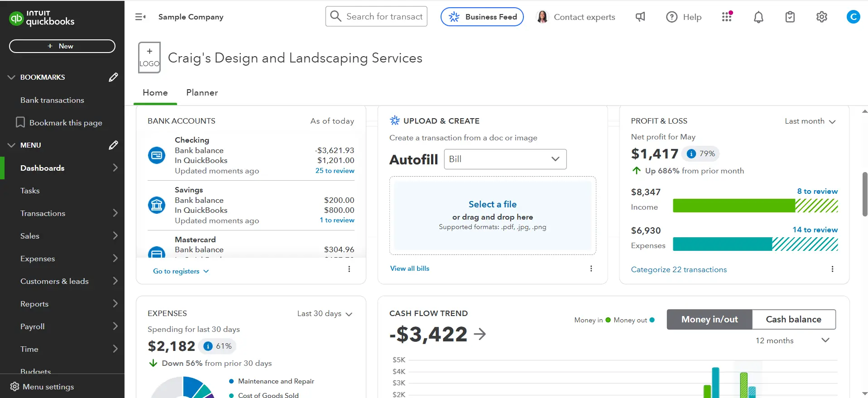Open Expenses Last 30 days dropdown
This screenshot has width=868, height=398.
click(325, 314)
